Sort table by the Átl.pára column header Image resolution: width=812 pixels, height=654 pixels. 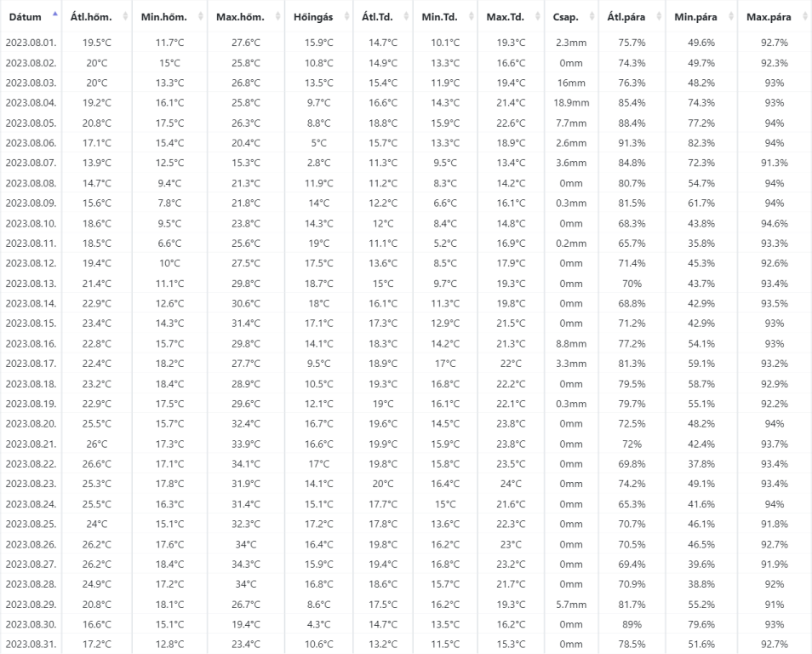pos(627,16)
